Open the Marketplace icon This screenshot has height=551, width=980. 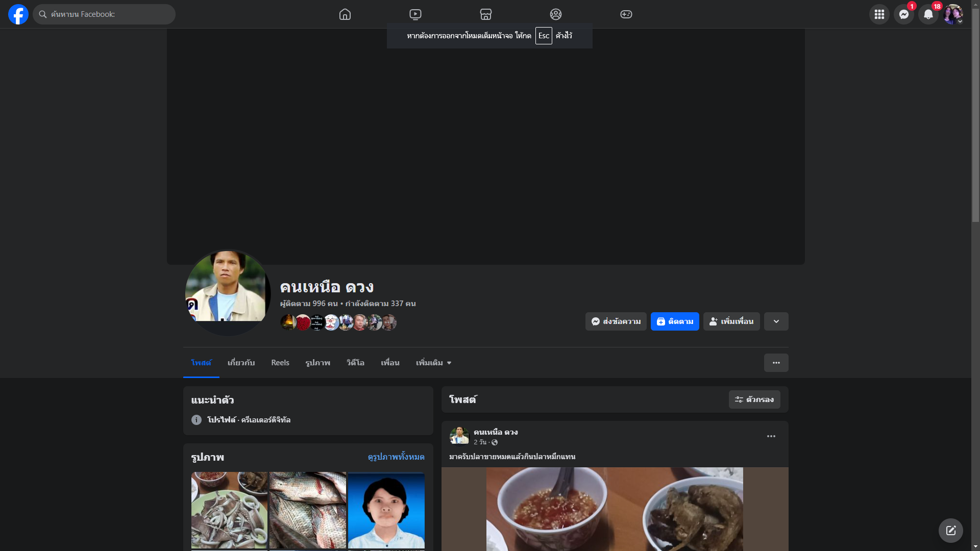(x=486, y=14)
